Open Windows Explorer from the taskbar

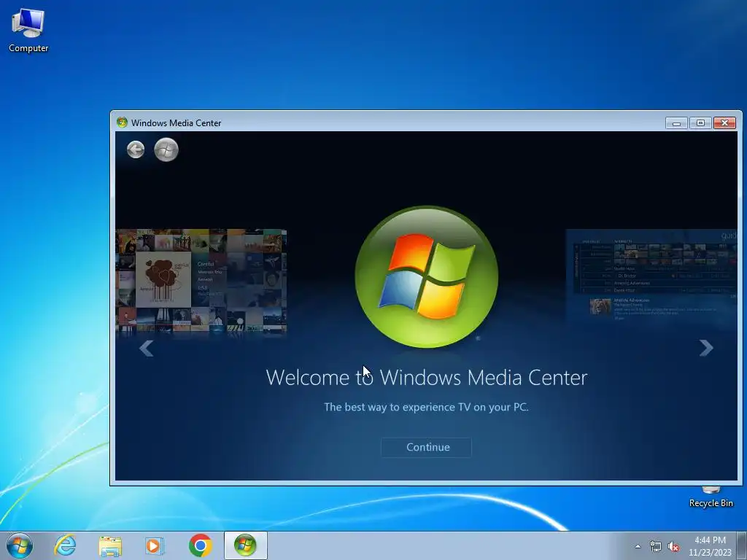(x=111, y=545)
